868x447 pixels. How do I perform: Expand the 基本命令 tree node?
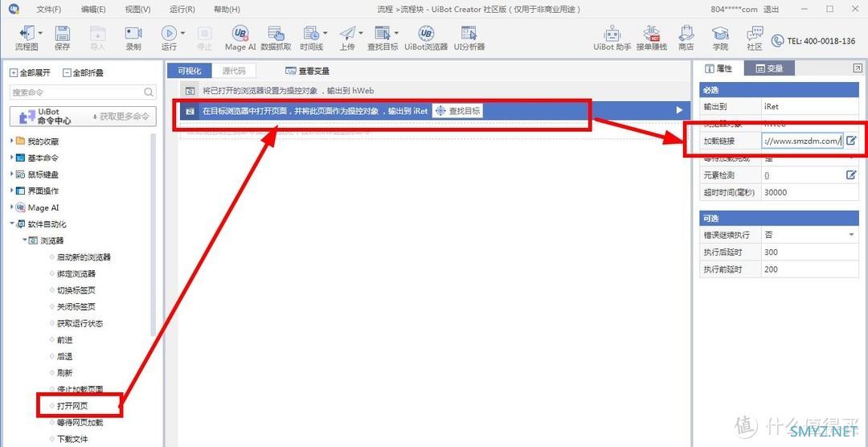click(12, 158)
